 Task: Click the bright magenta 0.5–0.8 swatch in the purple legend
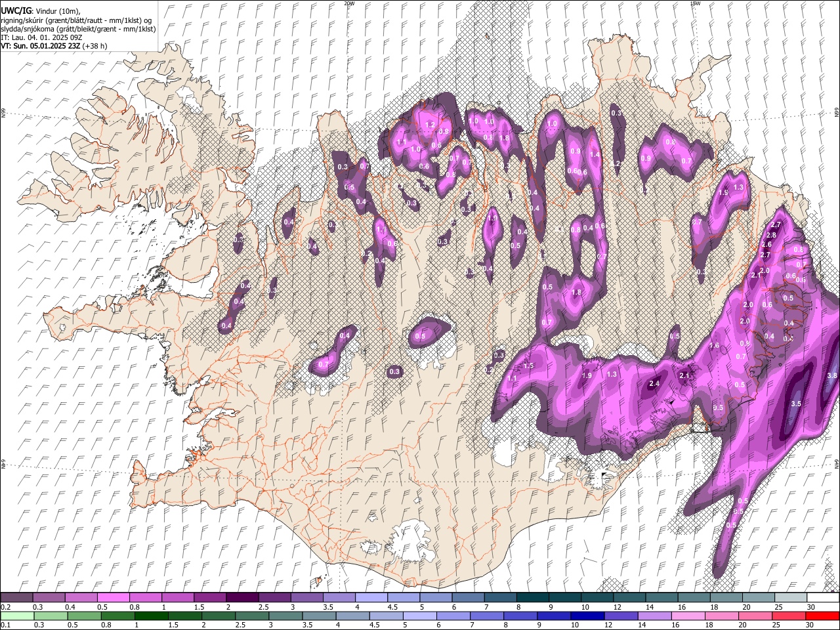113,598
